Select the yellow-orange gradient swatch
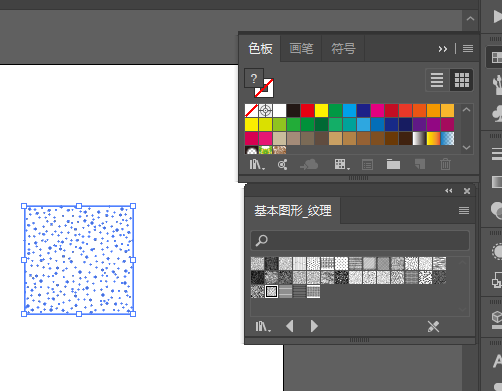Viewport: 502px width, 391px height. (x=433, y=139)
